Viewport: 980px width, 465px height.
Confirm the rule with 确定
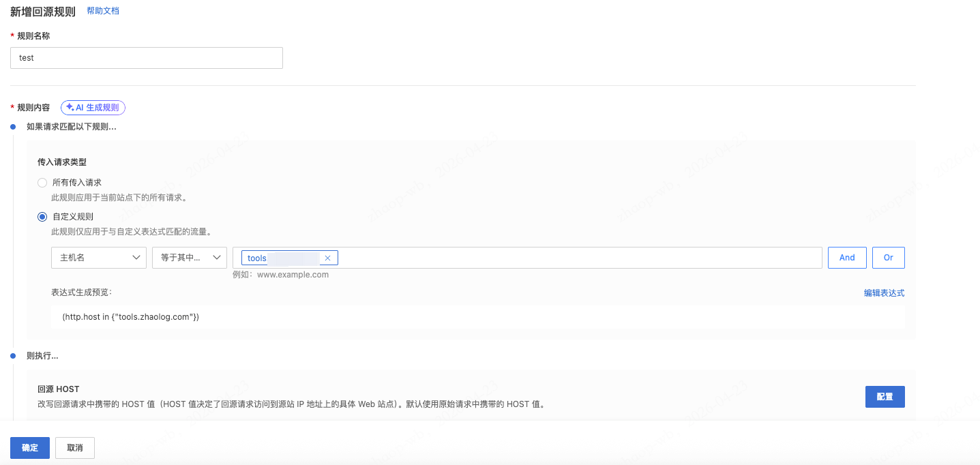[x=30, y=448]
